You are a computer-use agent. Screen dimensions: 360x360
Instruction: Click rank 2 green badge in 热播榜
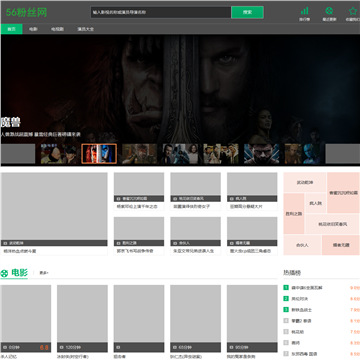point(286,299)
